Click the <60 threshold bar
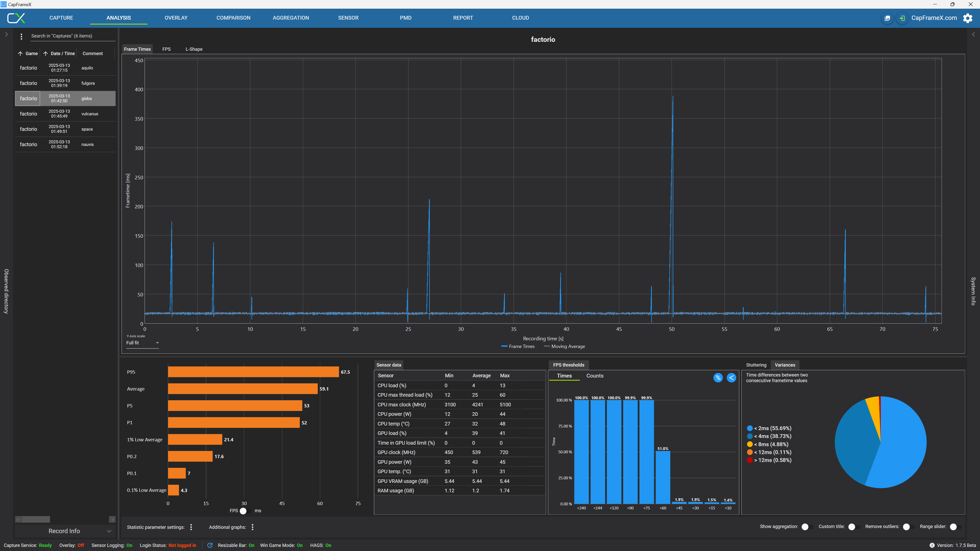 [663, 477]
